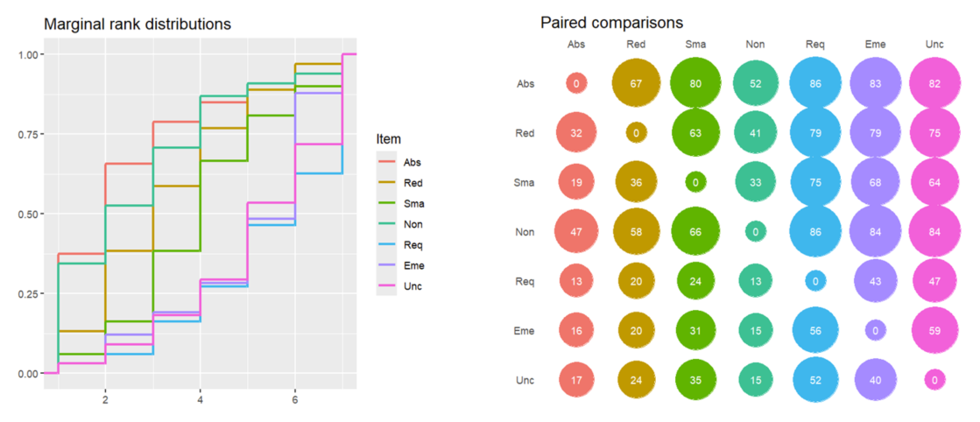The height and width of the screenshot is (422, 980).
Task: Click the Abs legend color swatch
Action: 385,162
